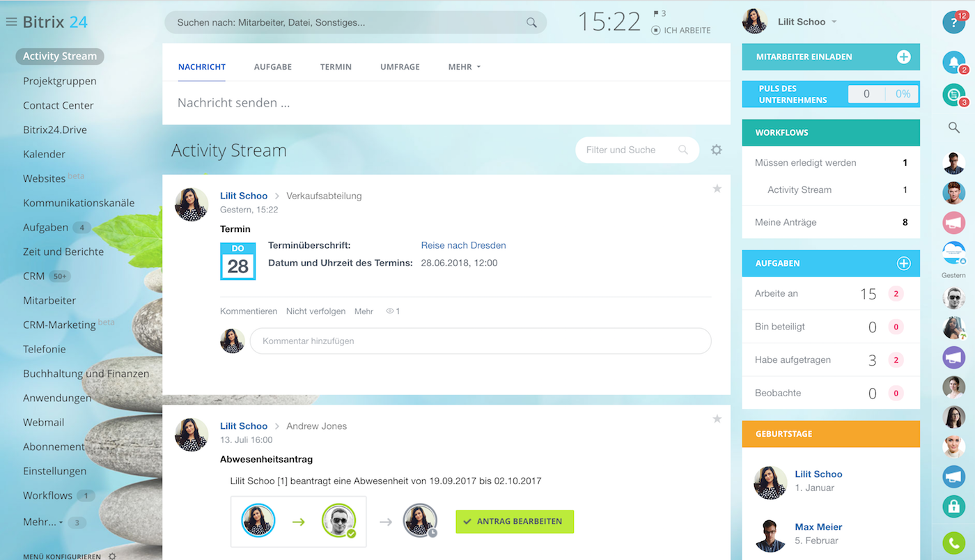This screenshot has width=975, height=560.
Task: Open Meine Anträge workflows row
Action: click(831, 222)
